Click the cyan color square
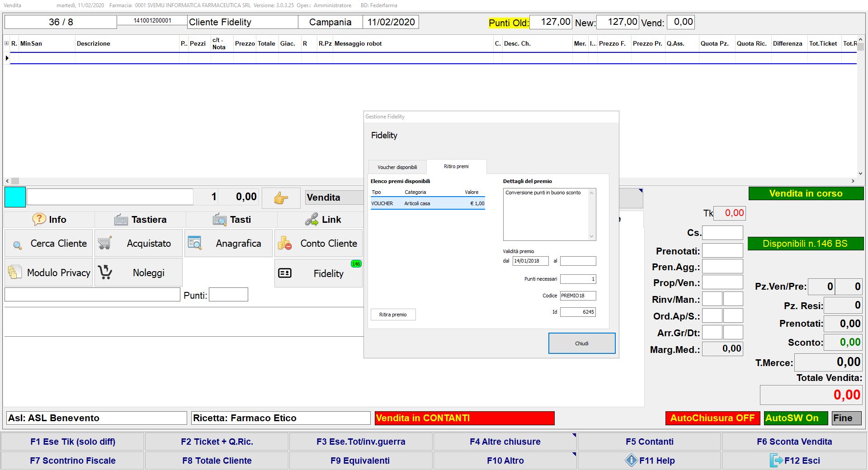This screenshot has height=470, width=868. (15, 197)
